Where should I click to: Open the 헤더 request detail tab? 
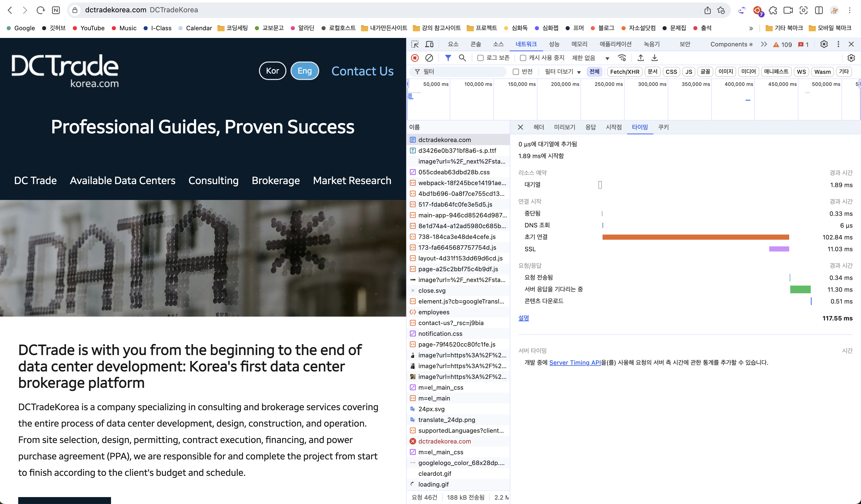(x=538, y=127)
